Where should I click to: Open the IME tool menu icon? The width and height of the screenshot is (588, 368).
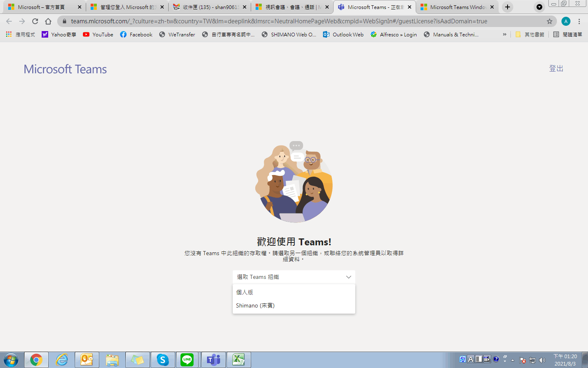click(x=487, y=359)
